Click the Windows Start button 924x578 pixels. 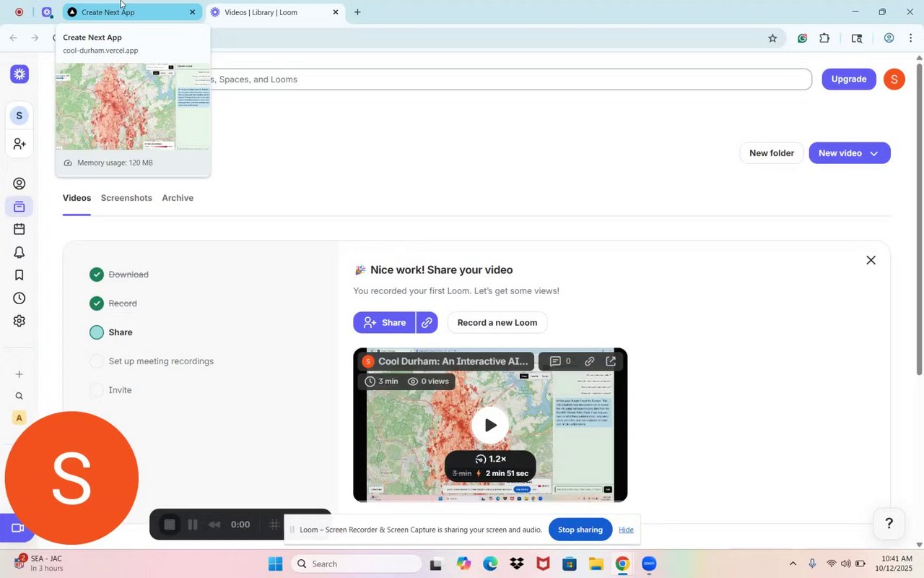275,564
